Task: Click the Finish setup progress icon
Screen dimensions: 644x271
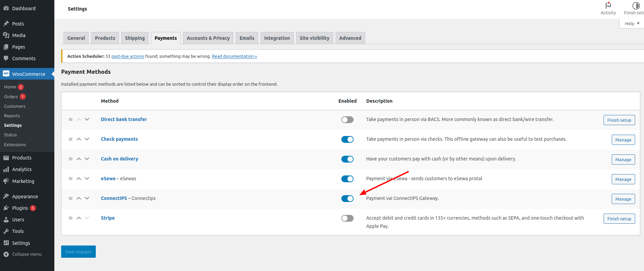Action: tap(636, 5)
